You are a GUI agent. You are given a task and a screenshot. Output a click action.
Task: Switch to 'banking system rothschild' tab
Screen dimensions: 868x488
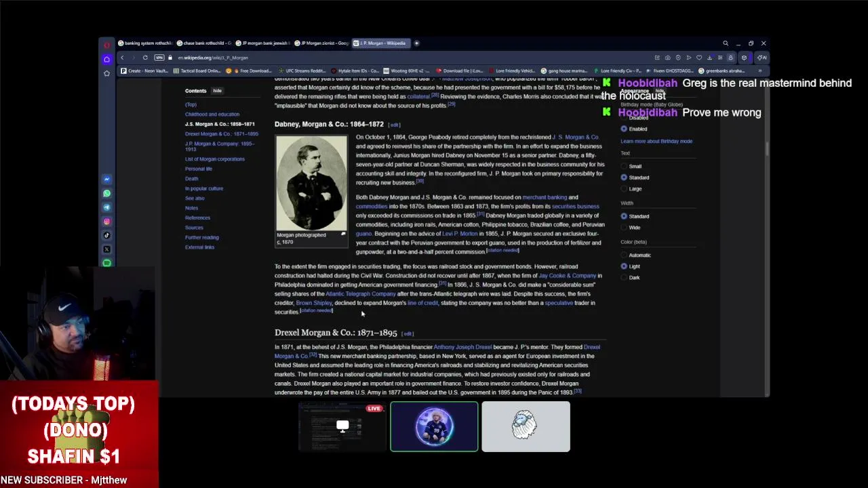click(144, 43)
